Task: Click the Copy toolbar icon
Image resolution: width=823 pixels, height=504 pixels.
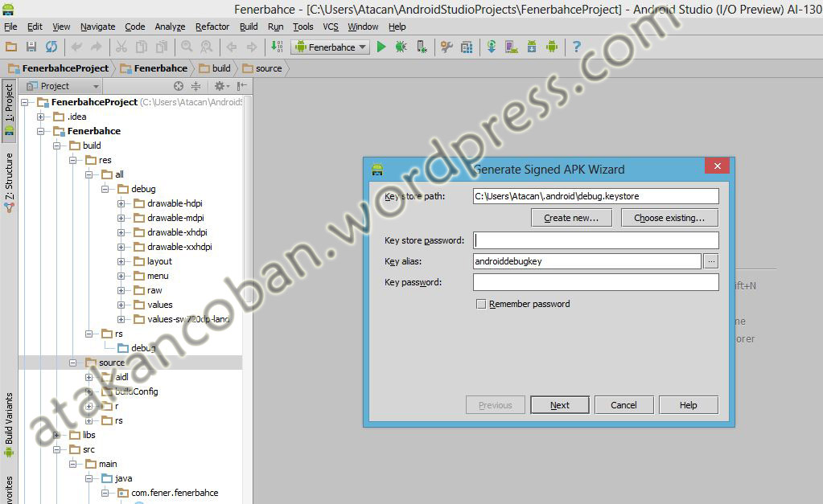Action: click(142, 47)
